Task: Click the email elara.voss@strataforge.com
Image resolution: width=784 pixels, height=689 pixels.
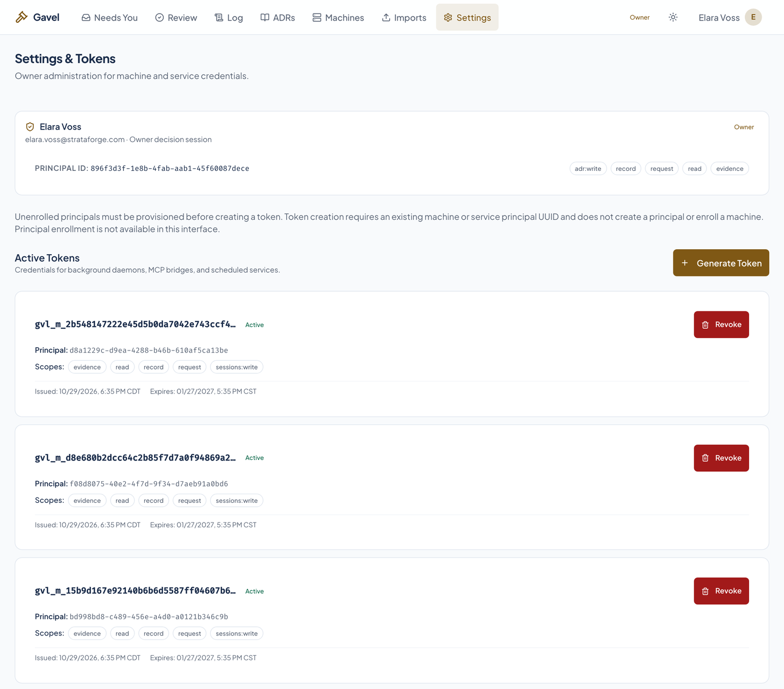Action: tap(75, 139)
